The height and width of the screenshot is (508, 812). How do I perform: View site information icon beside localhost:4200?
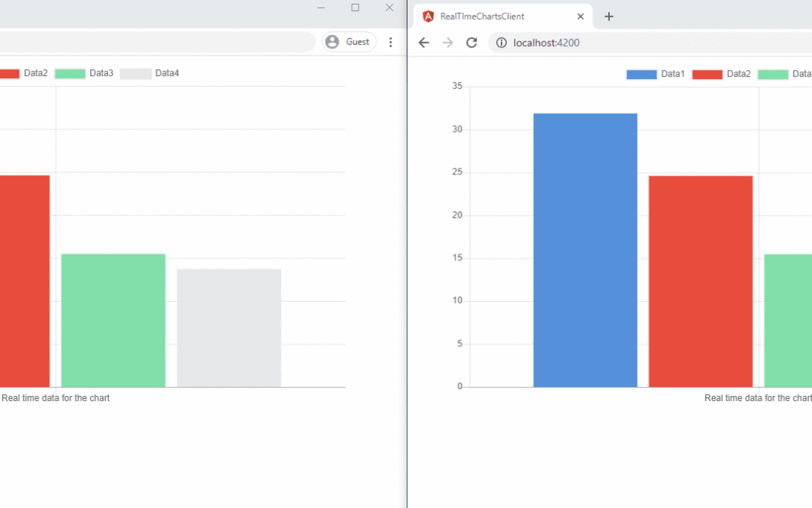tap(501, 43)
